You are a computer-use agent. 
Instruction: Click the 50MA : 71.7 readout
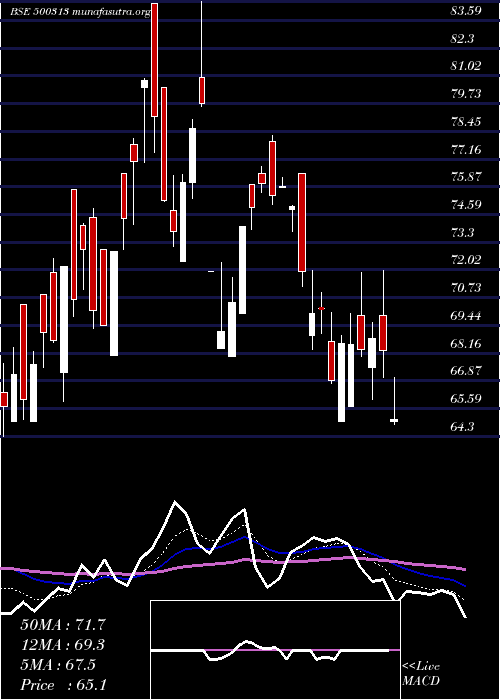click(63, 625)
